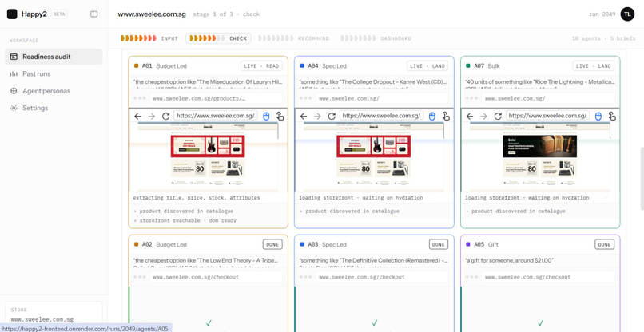Viewport: 644px width, 332px height.
Task: Click the hand pointer icon in A07 browser
Action: [x=612, y=117]
